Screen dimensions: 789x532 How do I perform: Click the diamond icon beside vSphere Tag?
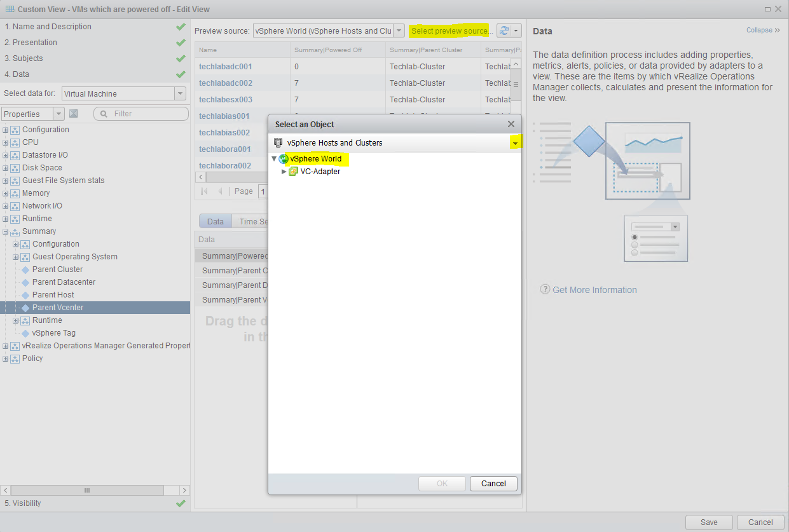(x=25, y=333)
